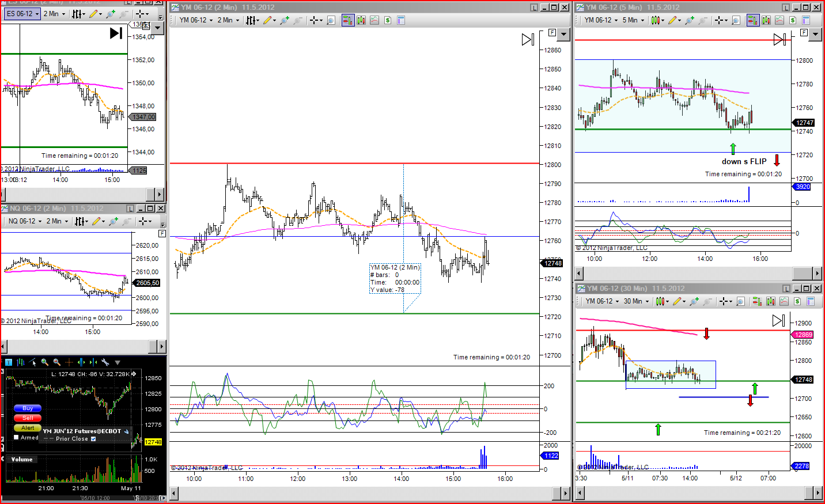
Task: Open chart properties in YM 2 Min toolbar
Action: 401,20
